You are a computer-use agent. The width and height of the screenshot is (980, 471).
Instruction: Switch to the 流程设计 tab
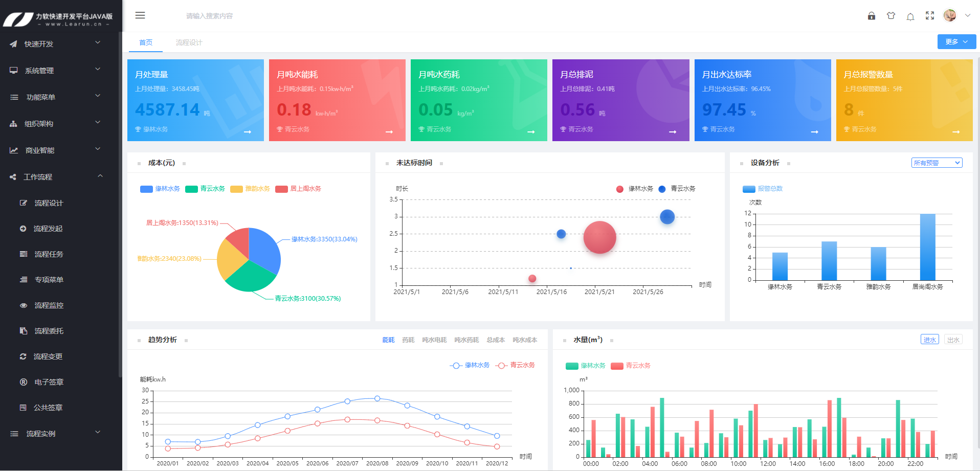pyautogui.click(x=189, y=42)
